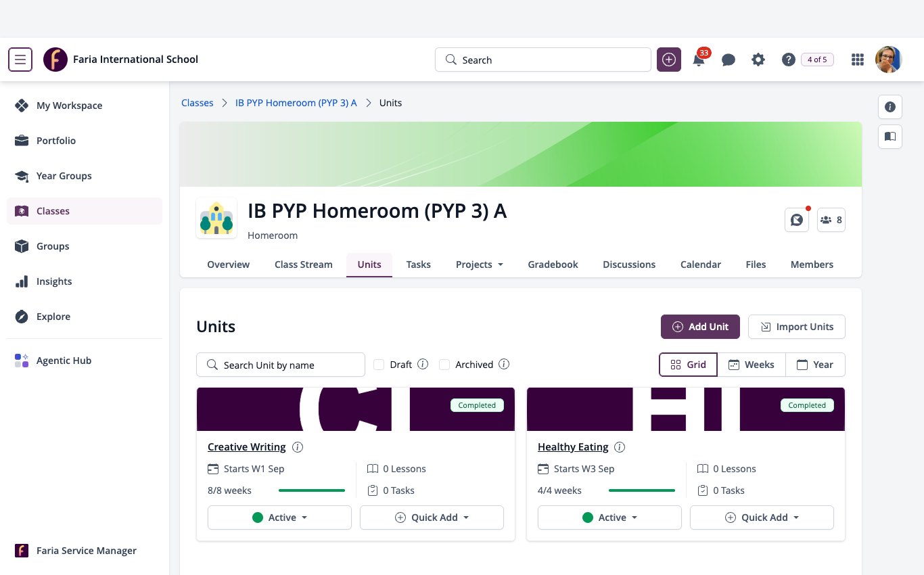
Task: Click info icon beside Healthy Eating
Action: [x=620, y=447]
